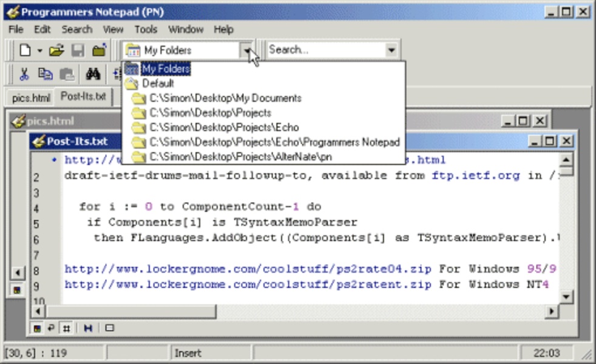Open the Search box dropdown arrow

coord(391,50)
